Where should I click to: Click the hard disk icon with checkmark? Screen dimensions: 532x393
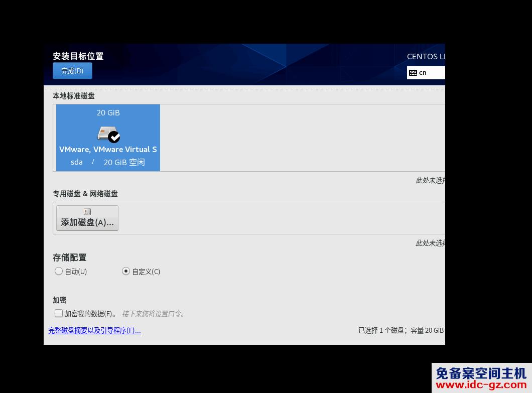click(x=108, y=134)
